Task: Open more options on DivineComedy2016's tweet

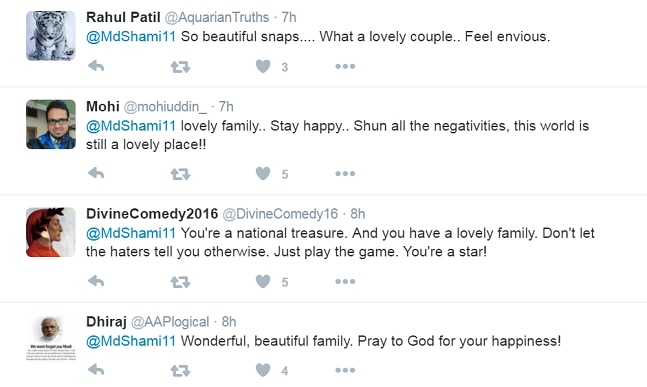Action: click(345, 282)
